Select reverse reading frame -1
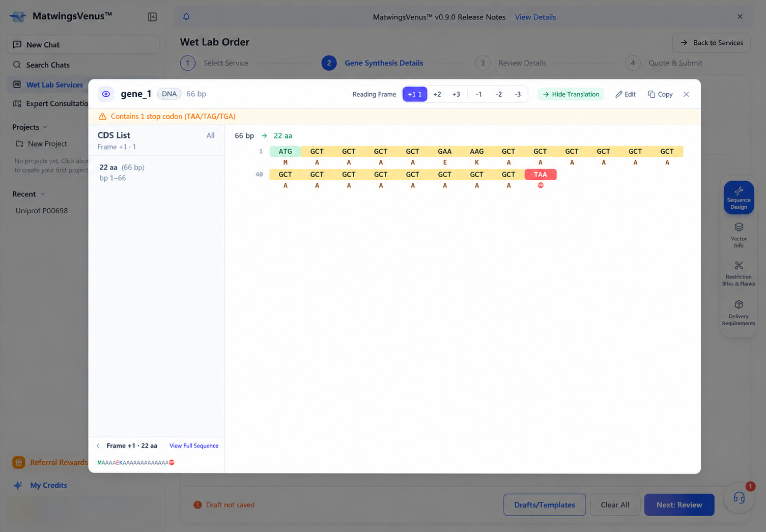Viewport: 766px width, 532px height. coord(479,94)
